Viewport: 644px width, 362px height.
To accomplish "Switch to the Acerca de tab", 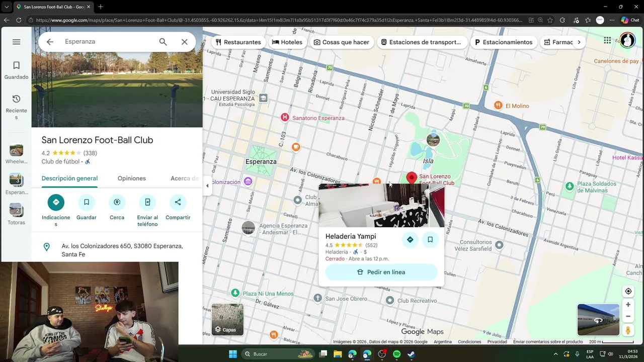I will (x=185, y=178).
